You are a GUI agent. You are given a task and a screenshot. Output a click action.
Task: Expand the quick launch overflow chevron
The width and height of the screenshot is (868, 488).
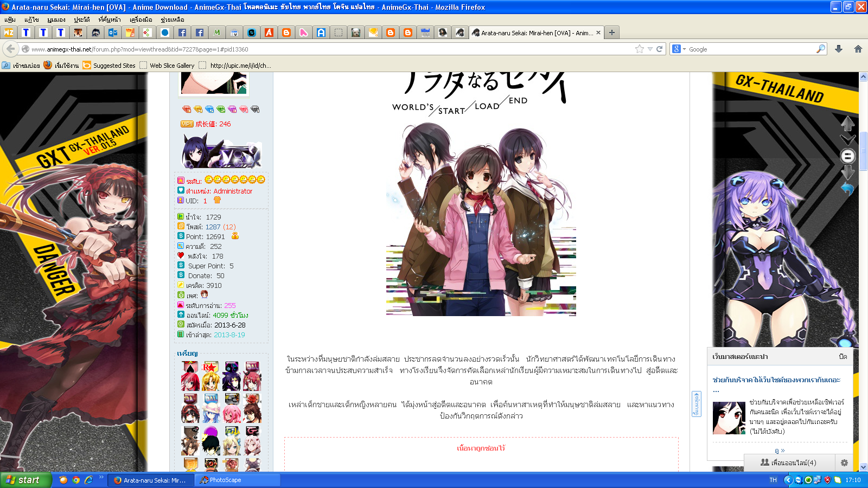point(101,478)
